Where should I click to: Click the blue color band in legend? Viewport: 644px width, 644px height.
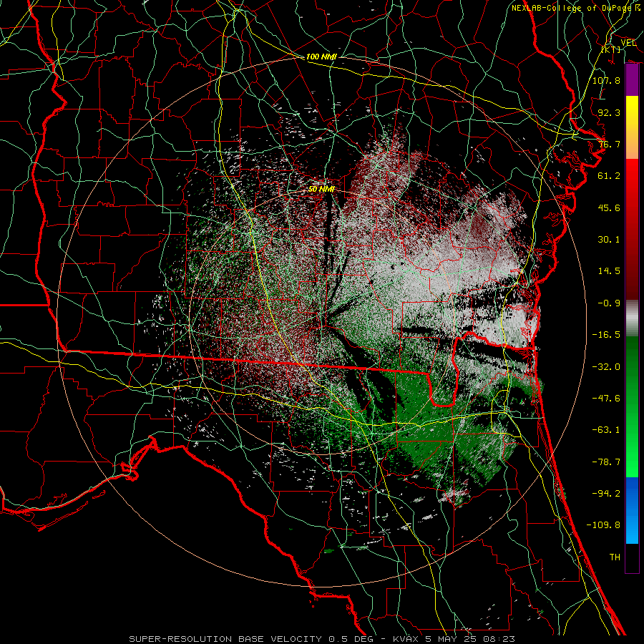tap(632, 510)
